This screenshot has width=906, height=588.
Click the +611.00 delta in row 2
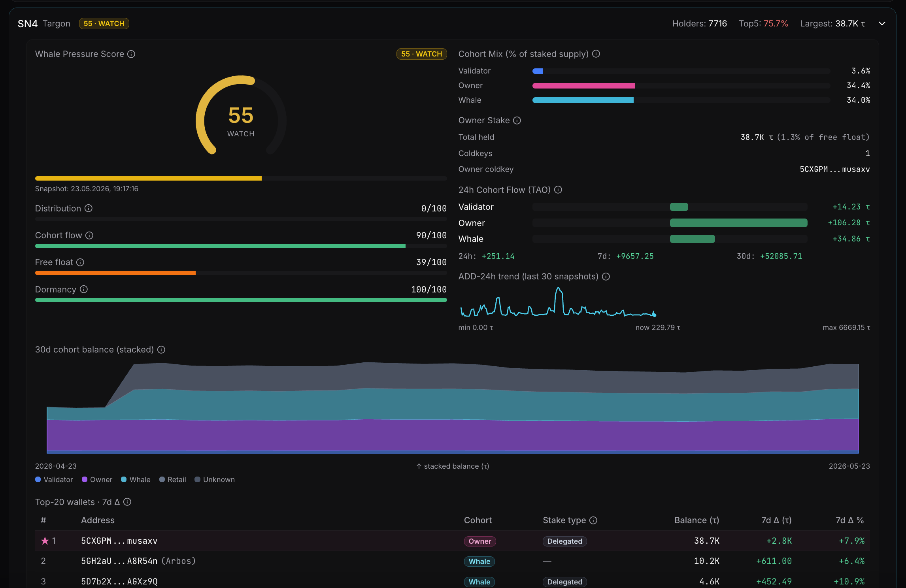point(774,561)
